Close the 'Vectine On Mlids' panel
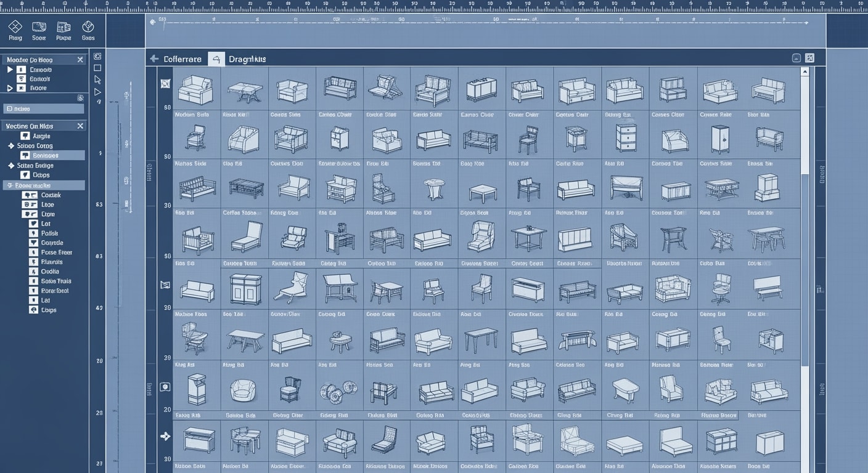 (x=80, y=126)
